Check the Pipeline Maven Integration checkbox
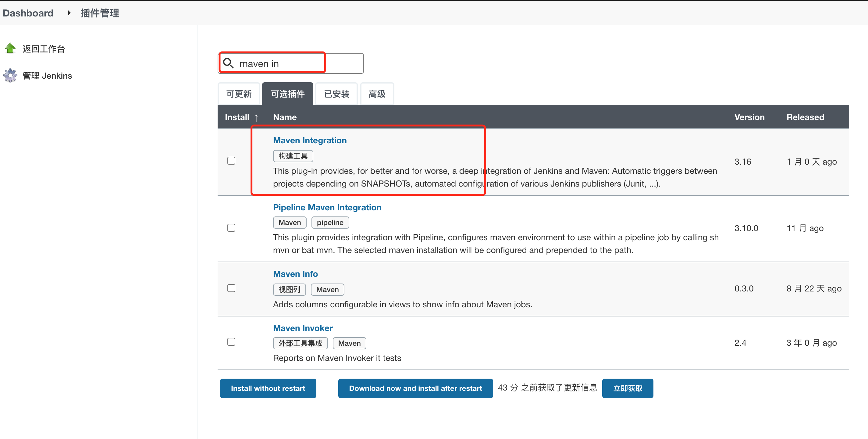The width and height of the screenshot is (868, 439). (x=231, y=228)
